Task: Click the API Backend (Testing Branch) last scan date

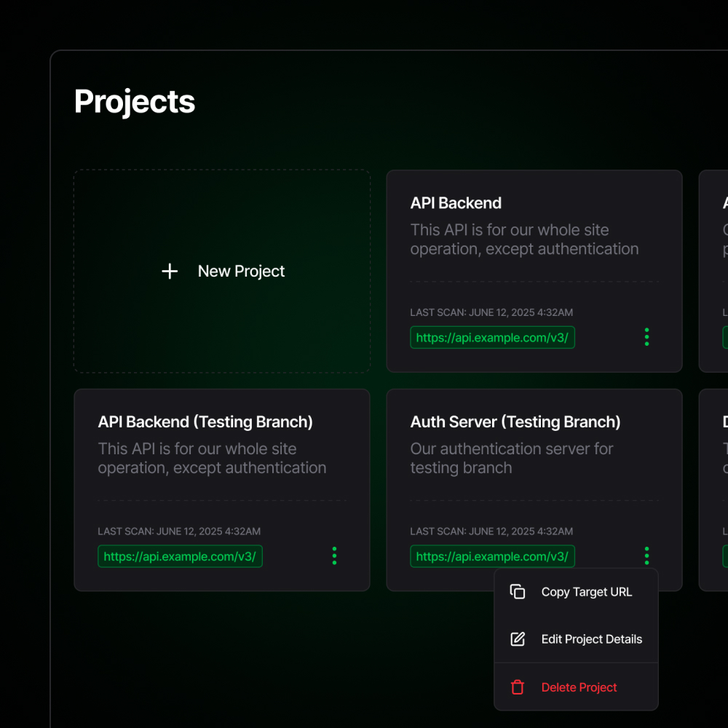Action: [x=179, y=531]
